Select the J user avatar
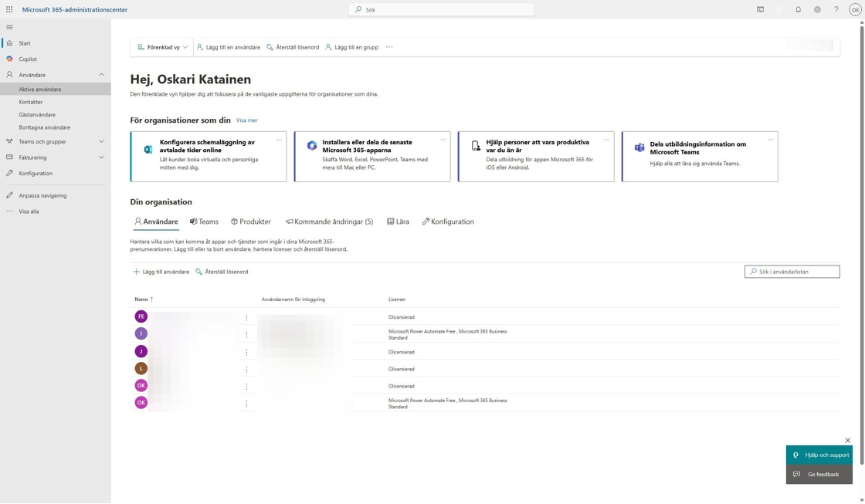Viewport: 865px width, 504px height. click(x=141, y=351)
